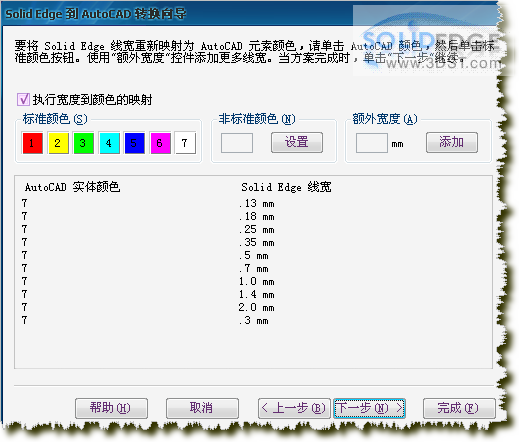Pick cyan standard color 4

109,143
